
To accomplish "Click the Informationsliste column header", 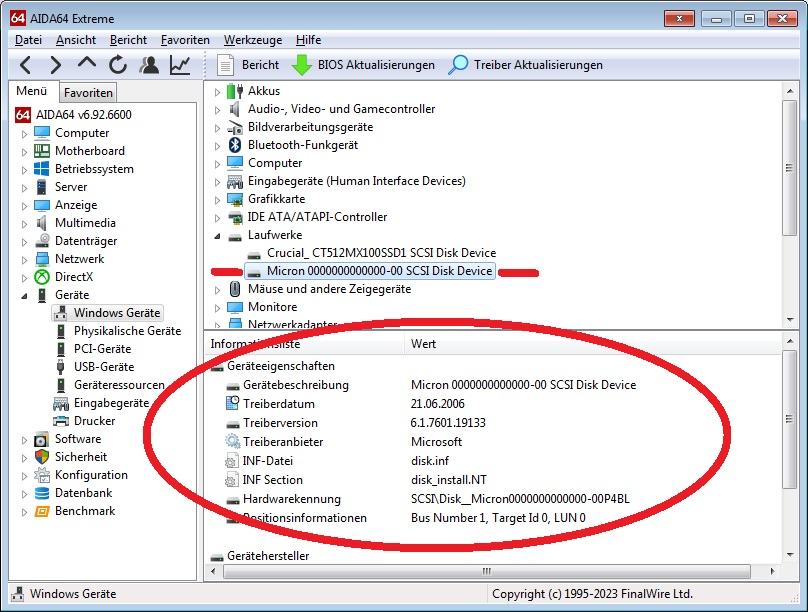I will point(305,344).
